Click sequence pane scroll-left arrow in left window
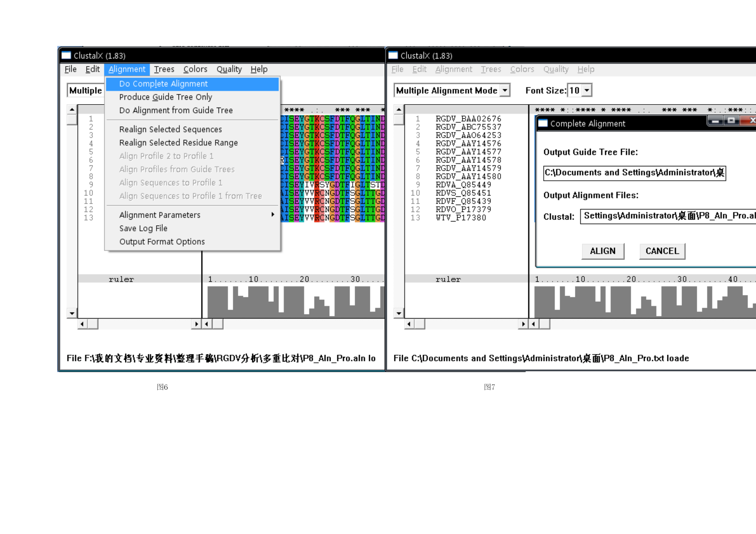756x534 pixels. click(207, 324)
